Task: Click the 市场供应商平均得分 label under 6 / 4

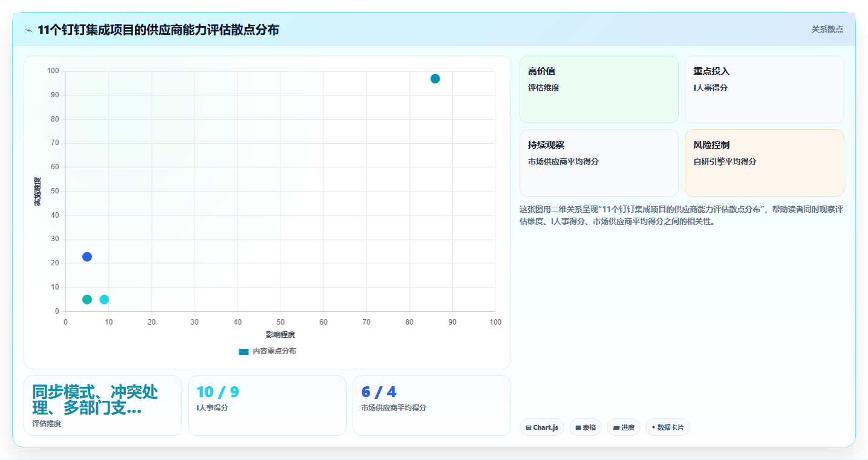Action: [x=394, y=408]
